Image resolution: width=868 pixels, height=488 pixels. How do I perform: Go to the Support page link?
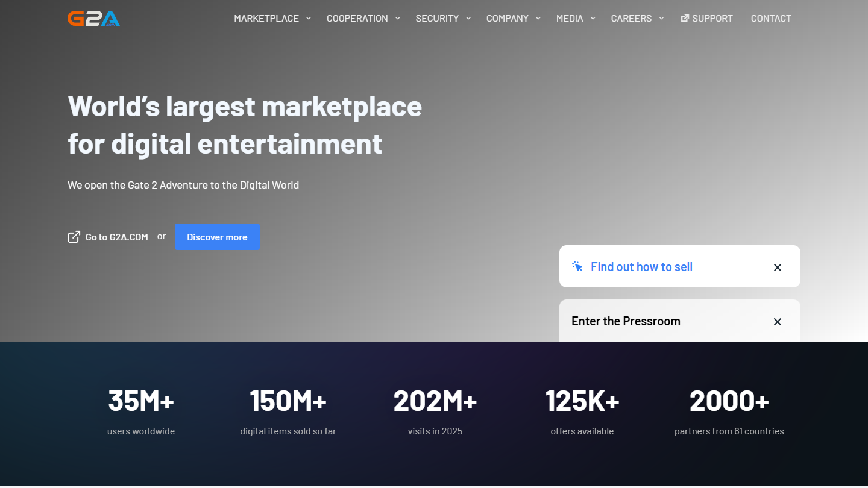pos(712,18)
